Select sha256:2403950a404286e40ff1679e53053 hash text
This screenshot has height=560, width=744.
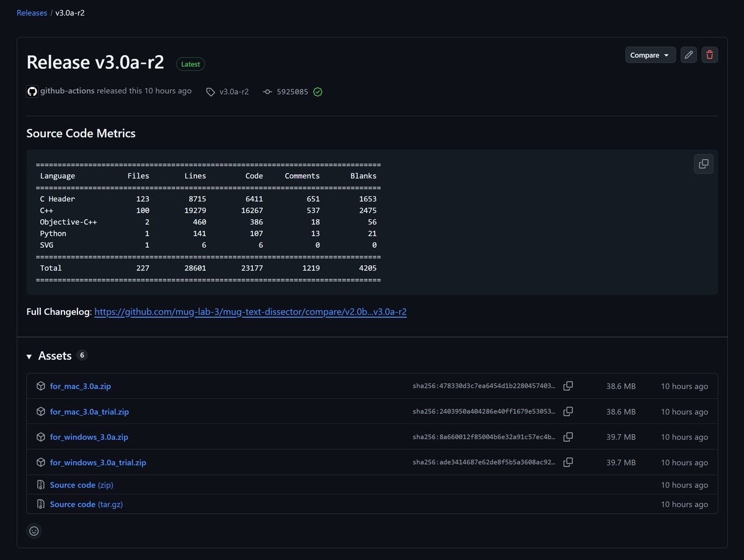coord(484,411)
